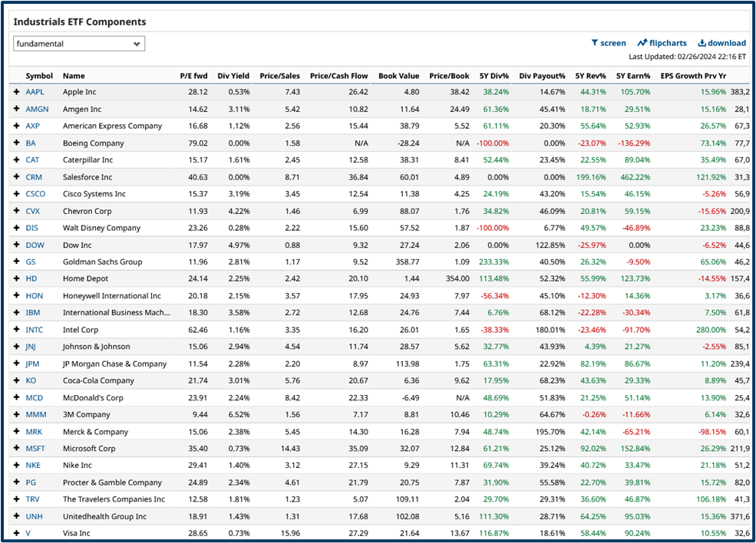Expand the Boeing BA row plus icon
The width and height of the screenshot is (756, 543).
[16, 143]
